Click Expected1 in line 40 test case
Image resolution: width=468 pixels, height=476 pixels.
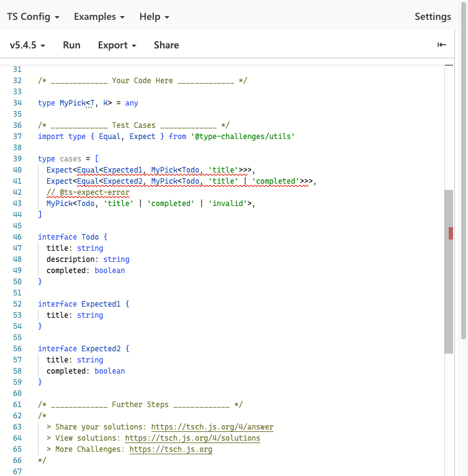pos(123,170)
